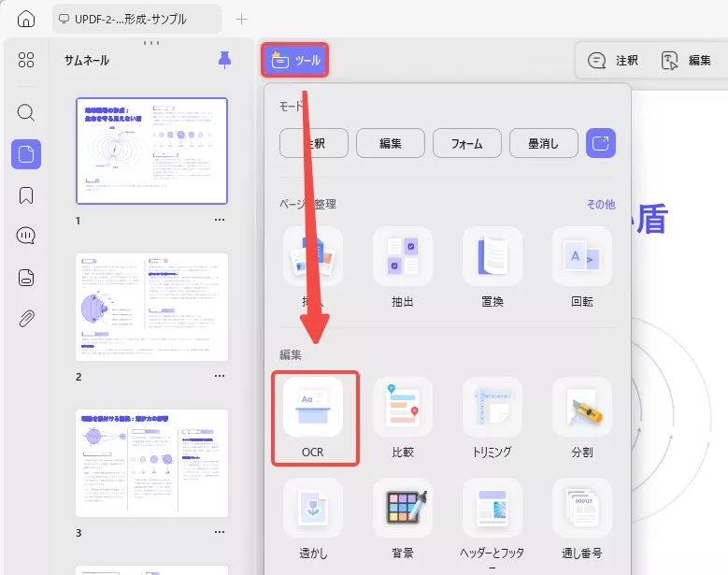Click the サムネール panel title

point(87,61)
